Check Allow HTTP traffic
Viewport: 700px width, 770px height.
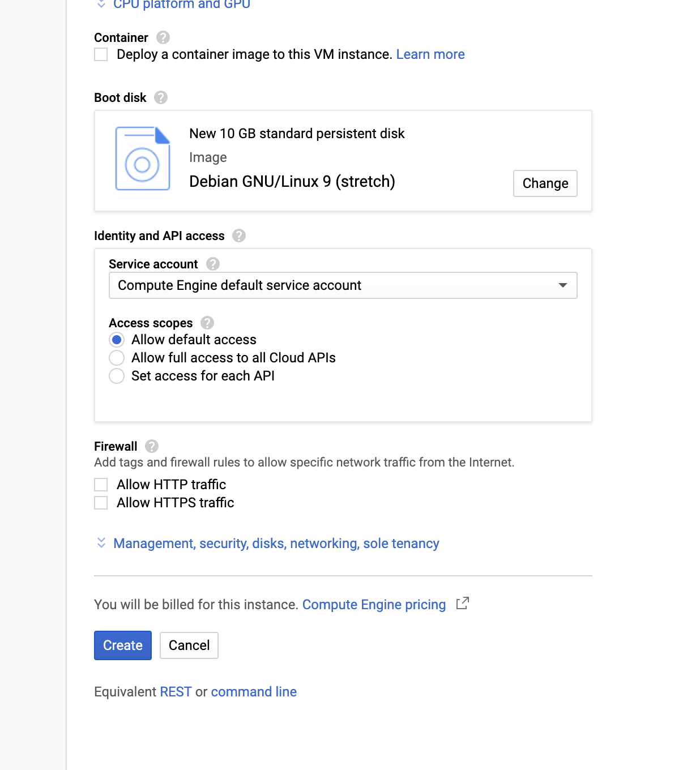101,485
